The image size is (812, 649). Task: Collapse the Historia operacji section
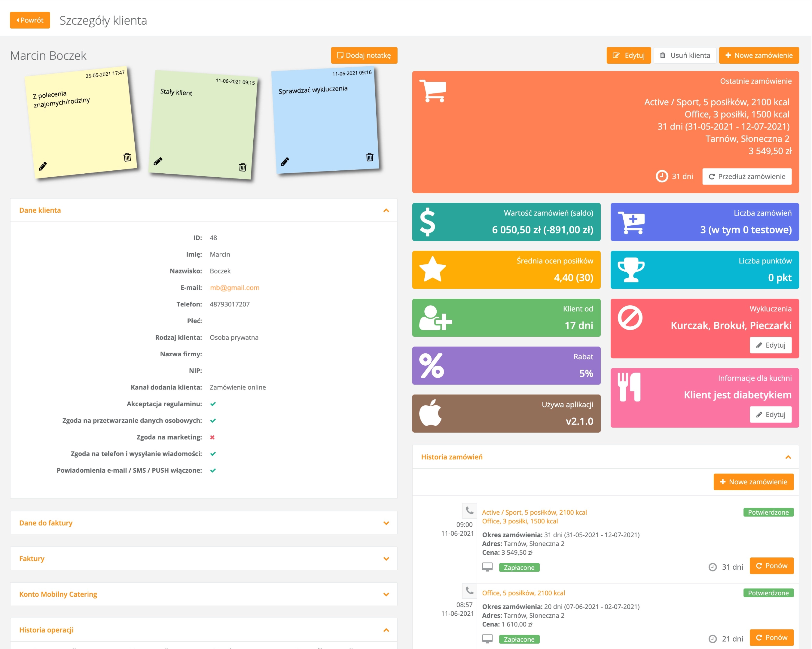pos(386,630)
